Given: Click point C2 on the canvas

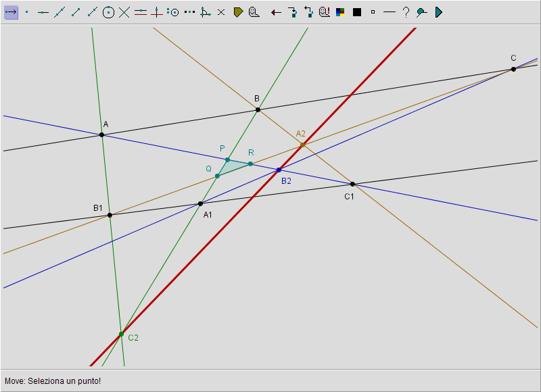Looking at the screenshot, I should [122, 334].
